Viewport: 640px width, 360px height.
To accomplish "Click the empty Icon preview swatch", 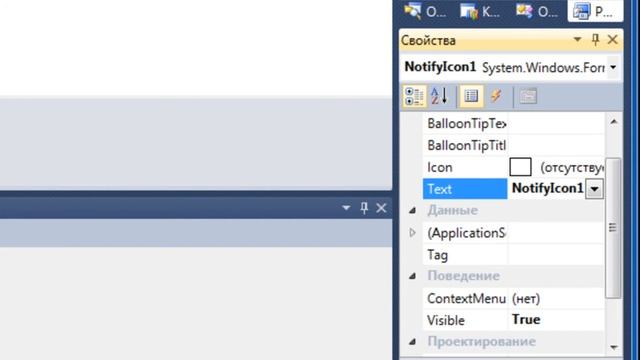I will click(x=520, y=167).
